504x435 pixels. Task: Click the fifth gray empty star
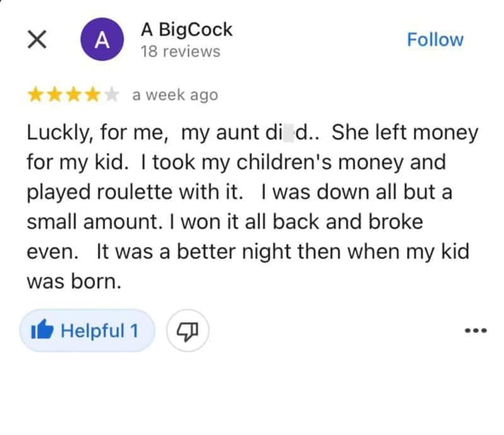click(112, 95)
